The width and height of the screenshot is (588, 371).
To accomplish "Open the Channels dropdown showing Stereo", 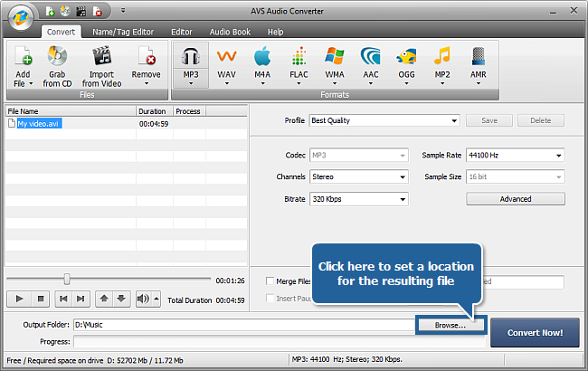I will coord(359,176).
